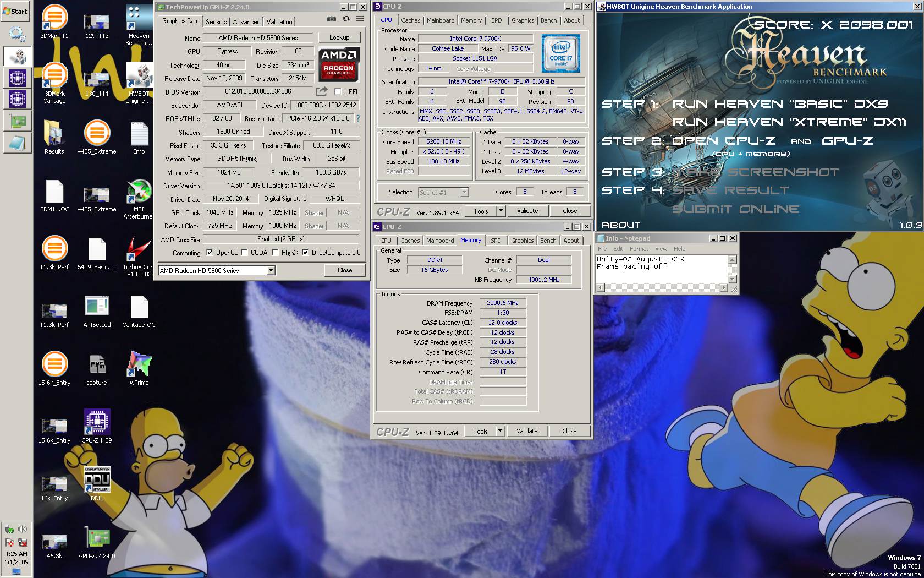The height and width of the screenshot is (578, 924).
Task: Select the GPU-Z.2.24.0 desktop icon
Action: (97, 543)
